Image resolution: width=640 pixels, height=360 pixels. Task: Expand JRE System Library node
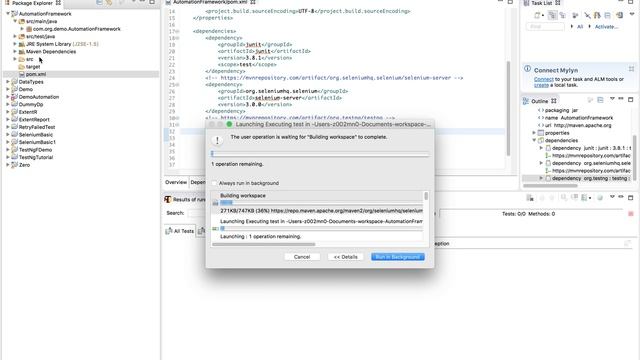(15, 44)
